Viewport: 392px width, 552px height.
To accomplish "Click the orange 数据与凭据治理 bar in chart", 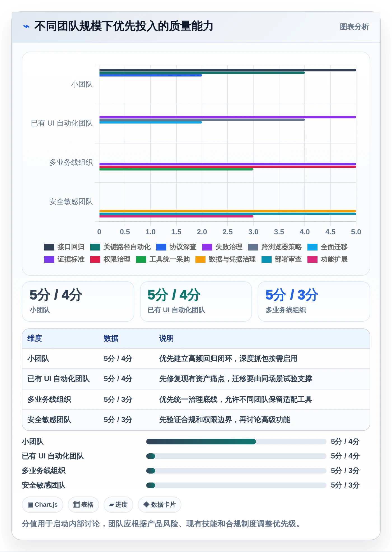I will click(228, 211).
